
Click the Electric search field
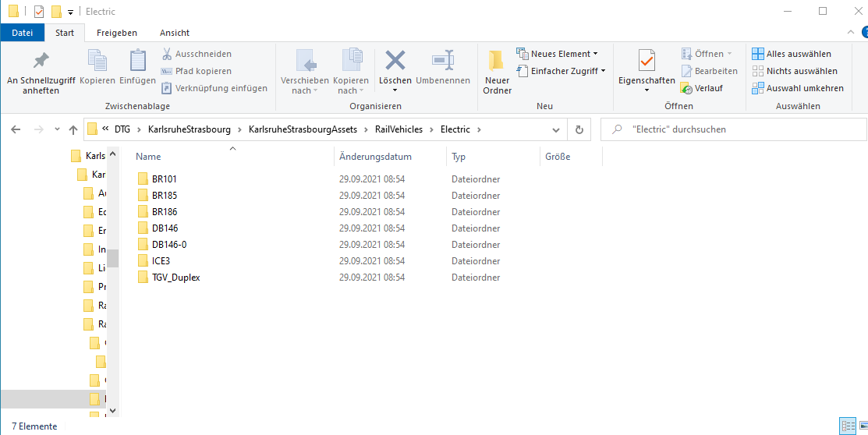click(x=734, y=129)
